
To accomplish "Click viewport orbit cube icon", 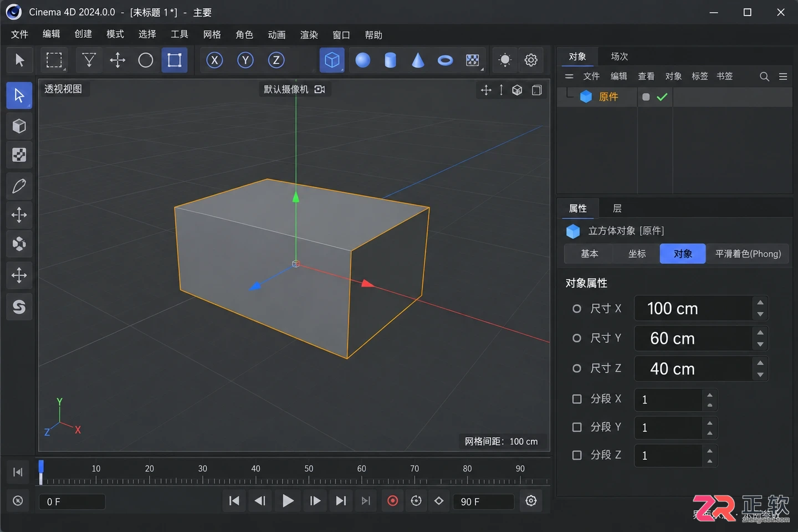I will point(517,90).
